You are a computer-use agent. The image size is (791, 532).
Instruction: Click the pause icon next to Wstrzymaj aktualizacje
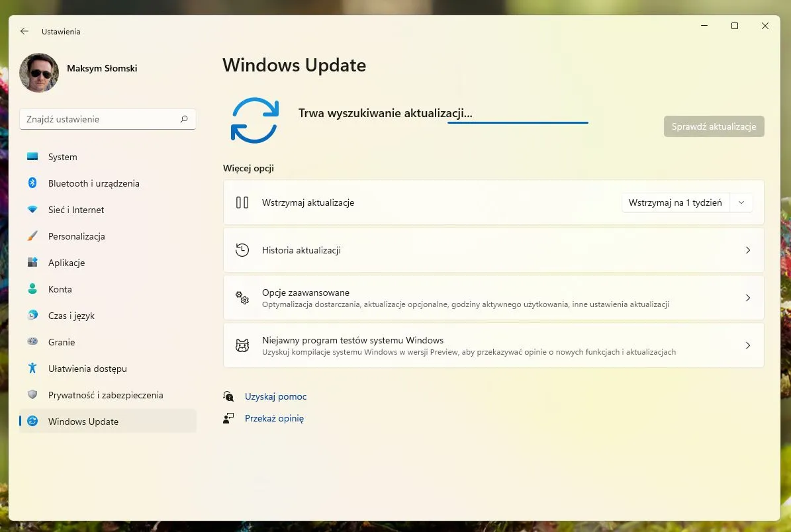pos(242,202)
